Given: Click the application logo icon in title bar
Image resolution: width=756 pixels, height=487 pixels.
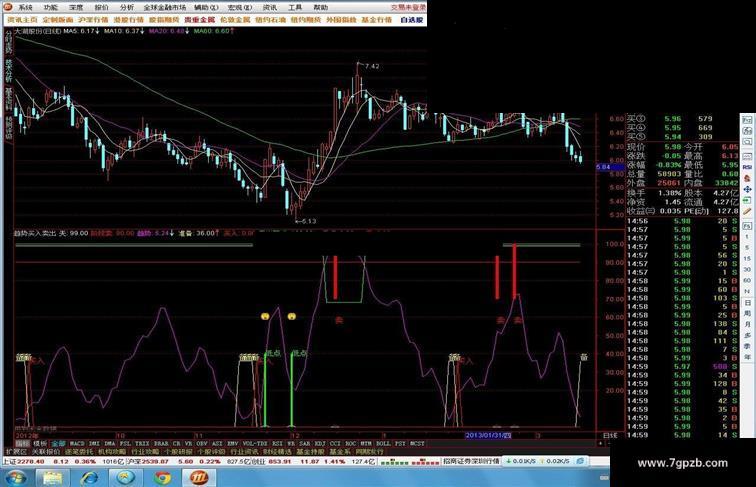Looking at the screenshot, I should click(8, 7).
